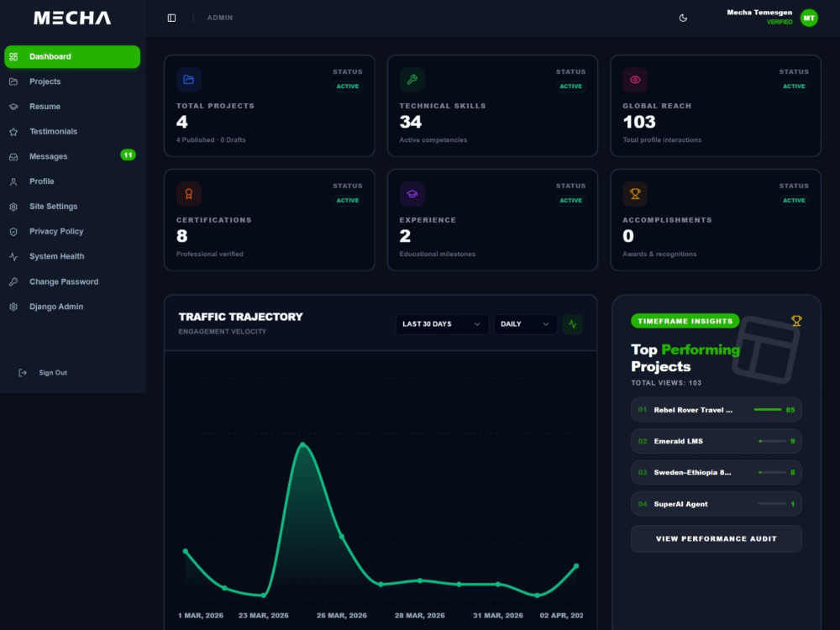The image size is (840, 630).
Task: Open Change Password page
Action: tap(72, 281)
